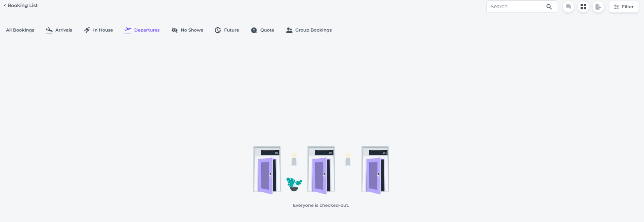Switch to All Bookings tab

click(x=20, y=30)
